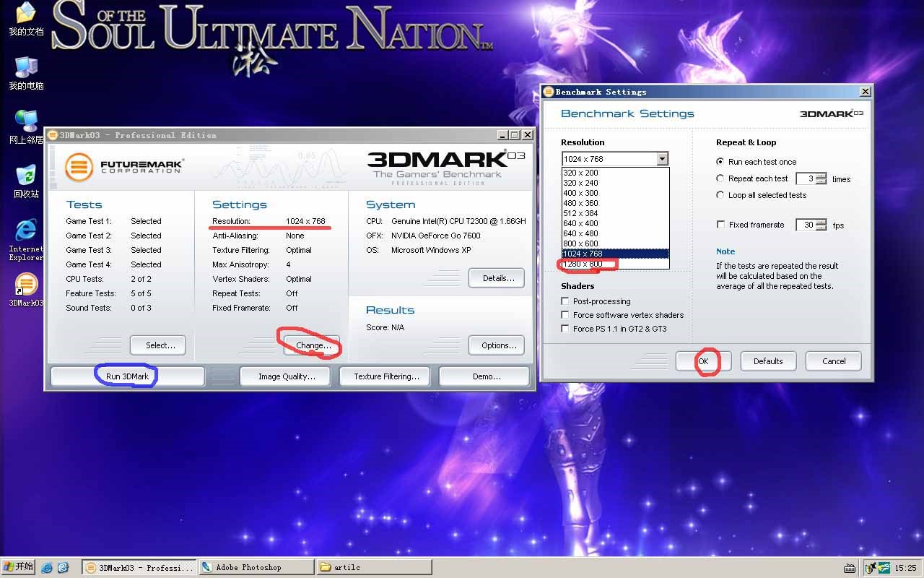Select Loop all selected tests radio
This screenshot has width=924, height=578.
coord(720,195)
